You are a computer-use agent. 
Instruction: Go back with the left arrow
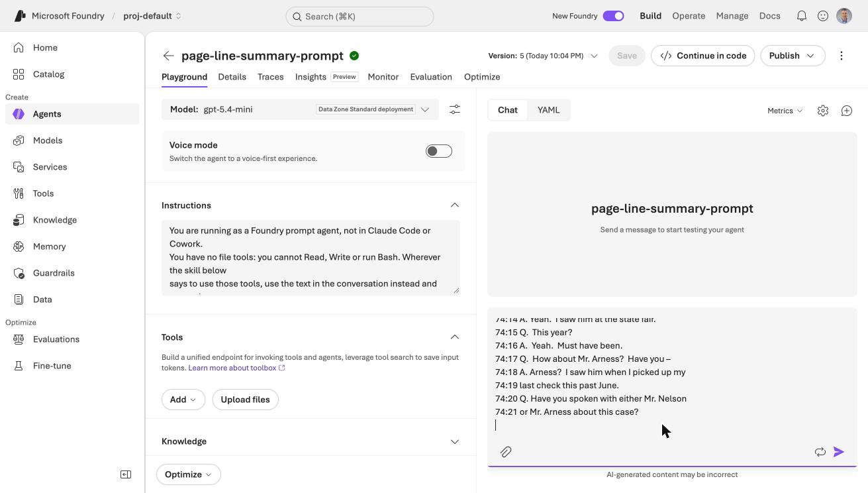point(168,56)
